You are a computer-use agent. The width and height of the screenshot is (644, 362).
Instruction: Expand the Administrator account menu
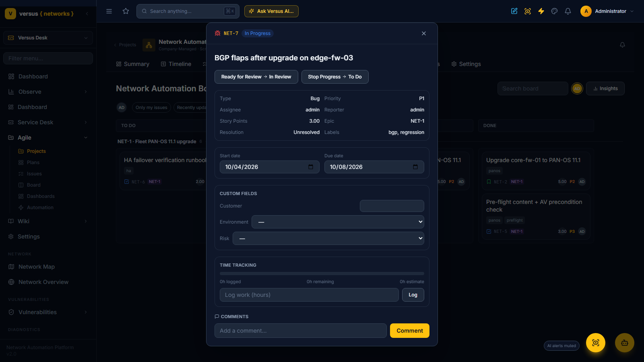pyautogui.click(x=607, y=11)
